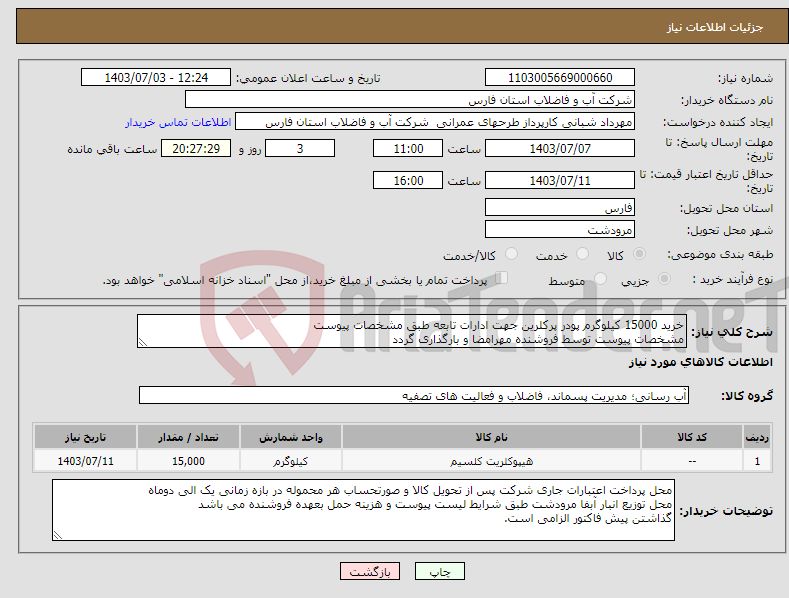The height and width of the screenshot is (598, 789).
Task: Click the 11:00 deadline time field
Action: pyautogui.click(x=408, y=148)
